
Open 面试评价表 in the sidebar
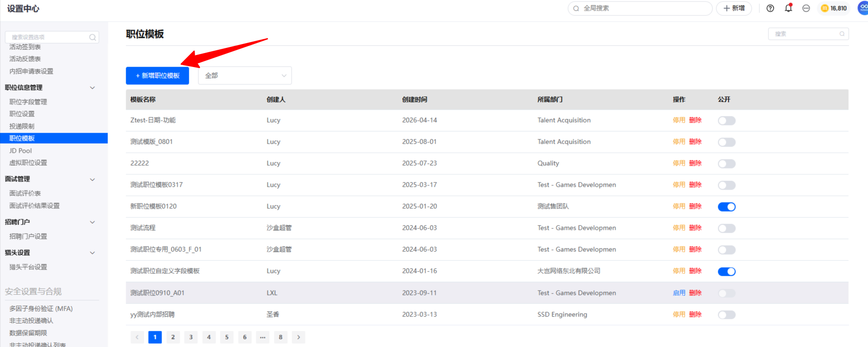(x=25, y=193)
